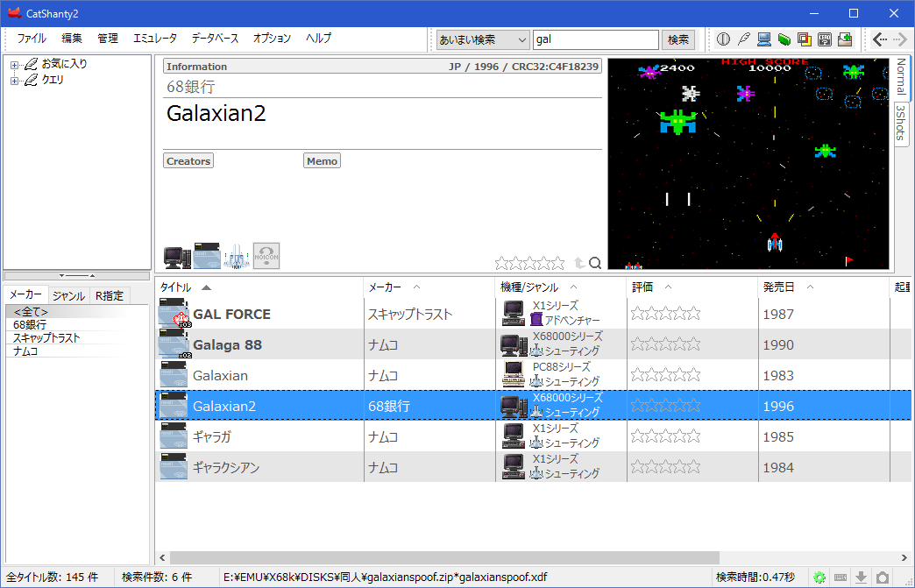Set star rating for the GAL FORCE row
Image resolution: width=915 pixels, height=588 pixels.
click(x=665, y=314)
